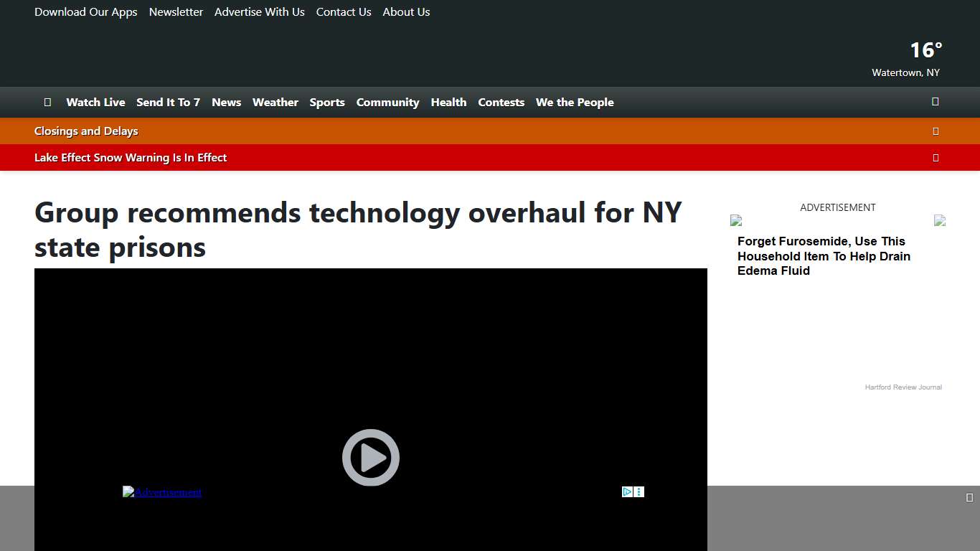Click the broken image icon at the ad's right edge
Image resolution: width=980 pixels, height=551 pixels.
940,220
